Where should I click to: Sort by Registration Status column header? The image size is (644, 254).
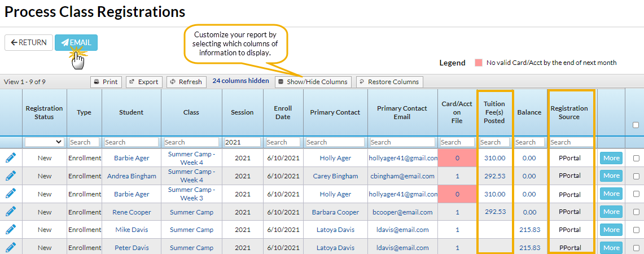[x=45, y=112]
